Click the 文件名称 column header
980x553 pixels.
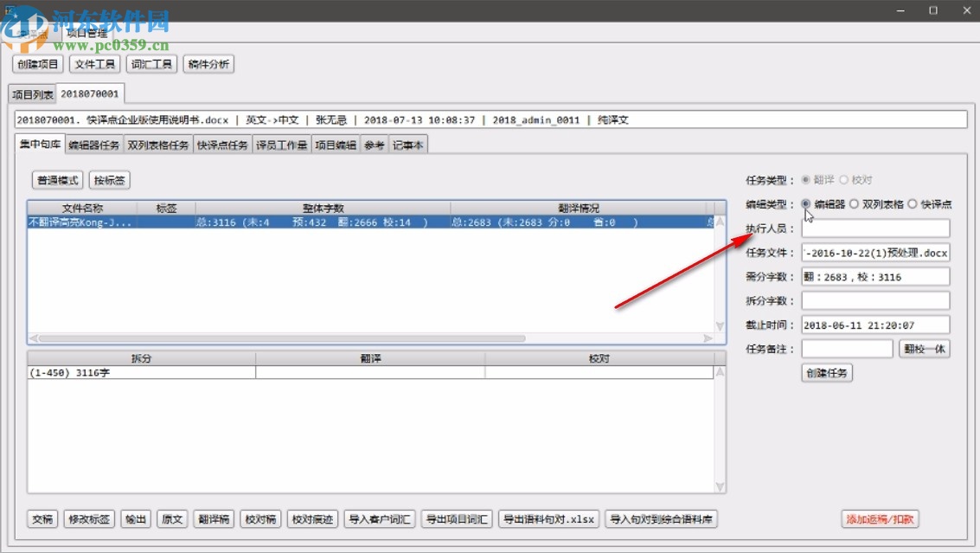tap(82, 209)
